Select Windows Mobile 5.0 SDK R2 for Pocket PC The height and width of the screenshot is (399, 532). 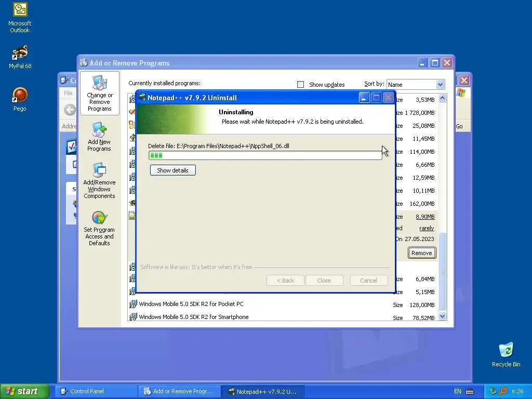(191, 304)
